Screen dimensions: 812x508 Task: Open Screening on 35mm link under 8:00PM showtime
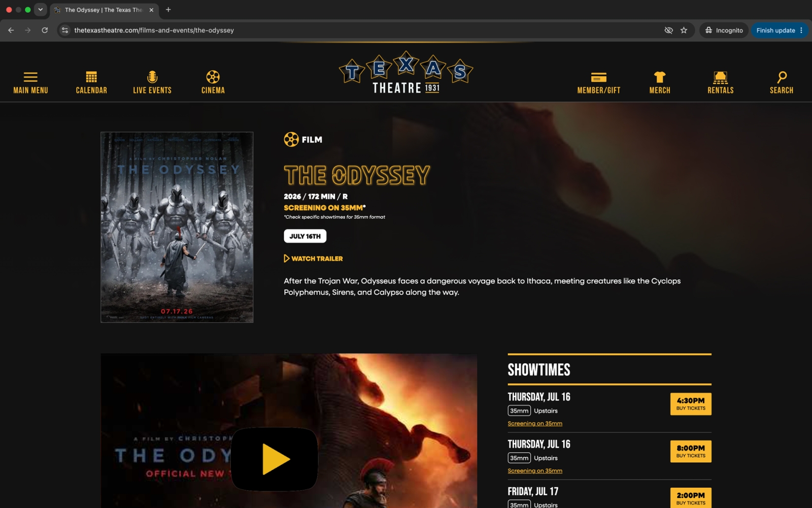tap(535, 471)
